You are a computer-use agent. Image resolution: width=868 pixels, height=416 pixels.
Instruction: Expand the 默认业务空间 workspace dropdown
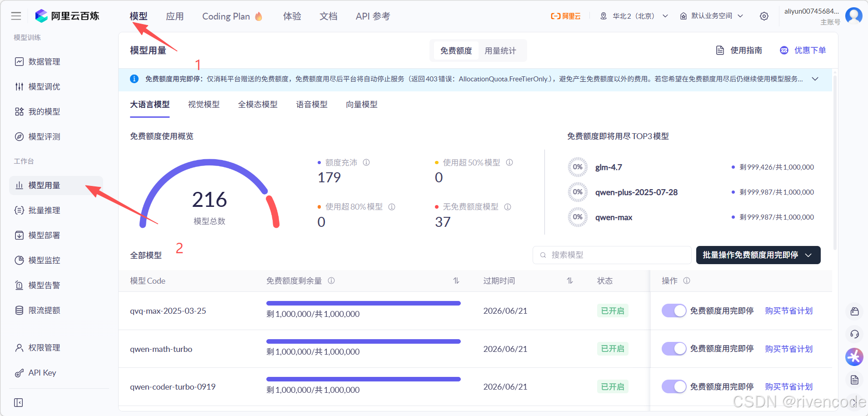(710, 15)
